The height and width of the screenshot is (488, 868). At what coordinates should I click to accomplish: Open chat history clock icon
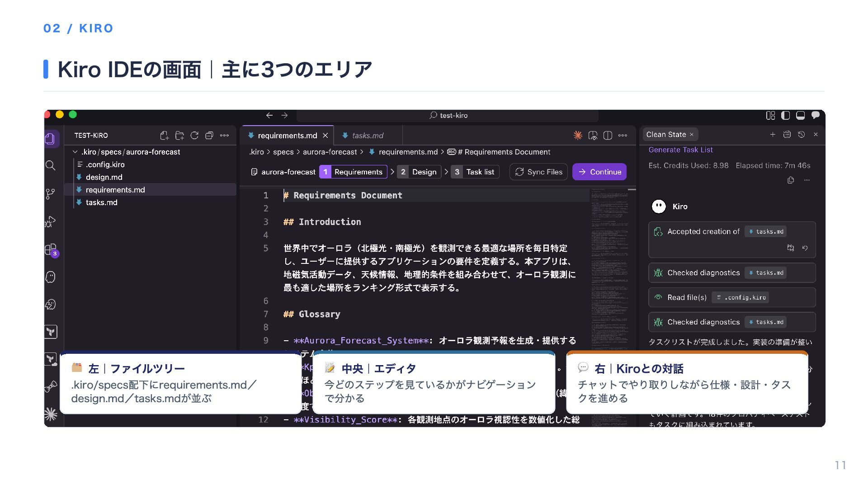tap(802, 135)
